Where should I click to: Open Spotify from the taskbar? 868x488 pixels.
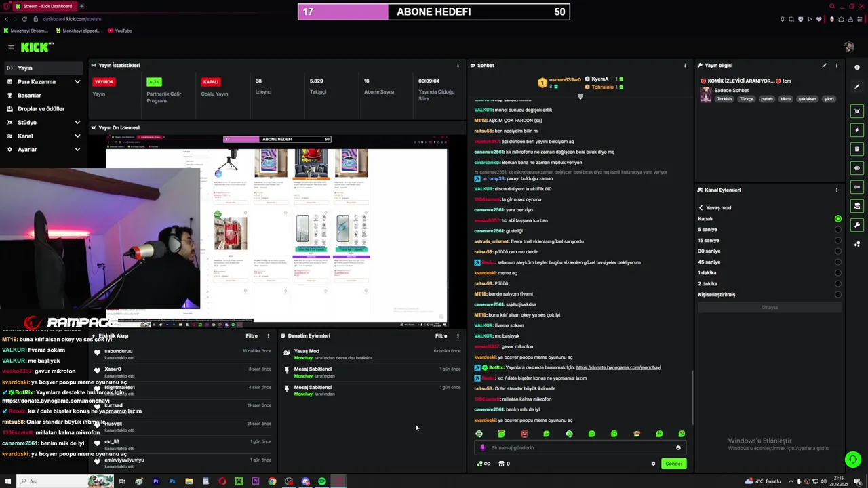click(321, 481)
